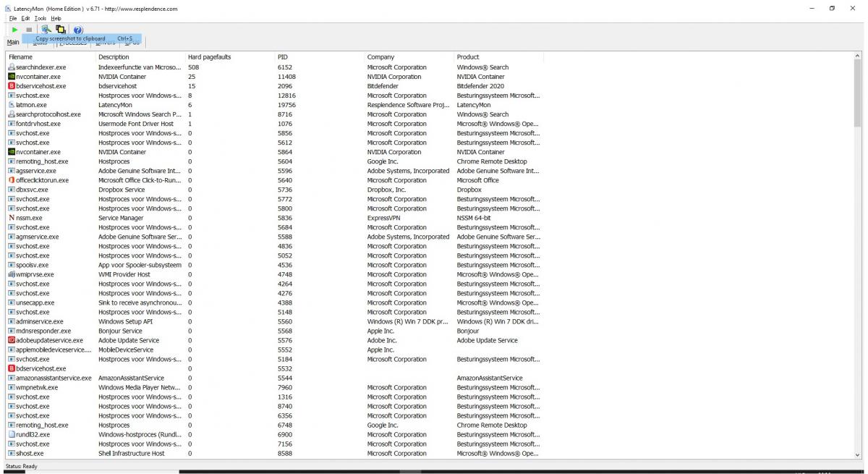
Task: Click the spoolsv.exe row icon
Action: click(12, 265)
